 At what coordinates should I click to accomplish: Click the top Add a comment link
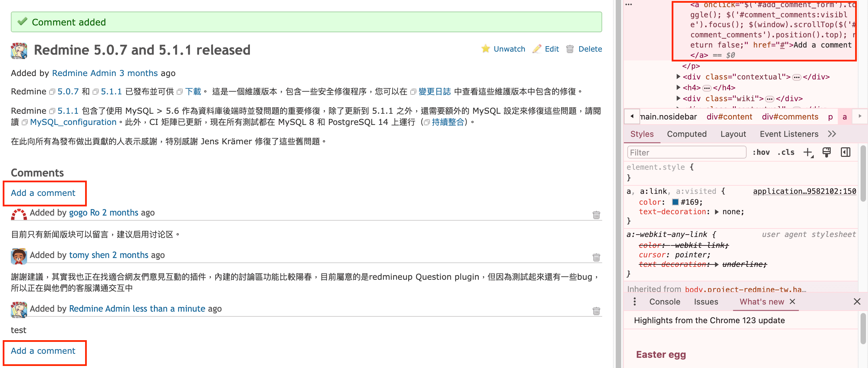tap(43, 193)
